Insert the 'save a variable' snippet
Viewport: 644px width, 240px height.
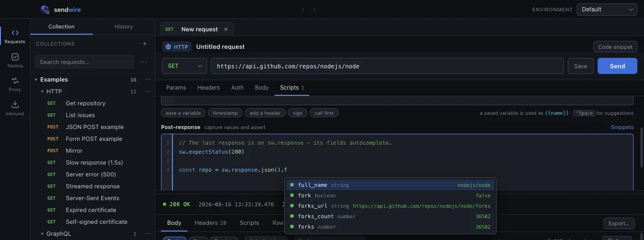[183, 113]
